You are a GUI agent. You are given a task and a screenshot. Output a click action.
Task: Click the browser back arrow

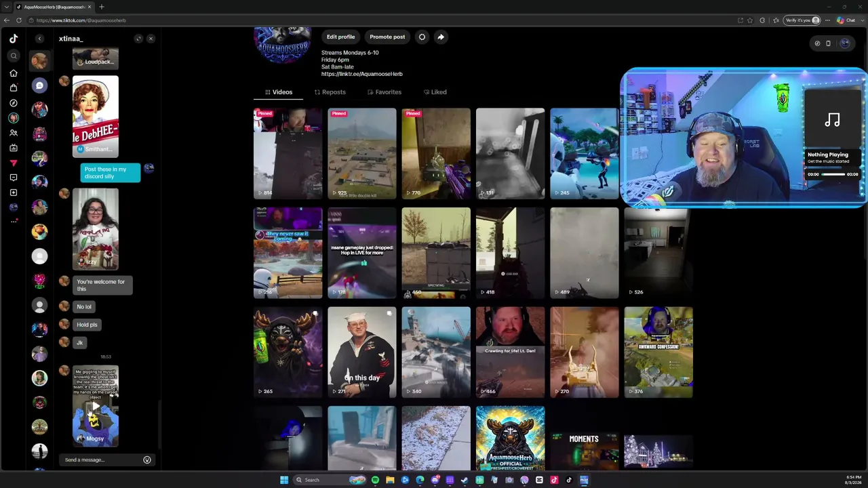pyautogui.click(x=7, y=20)
